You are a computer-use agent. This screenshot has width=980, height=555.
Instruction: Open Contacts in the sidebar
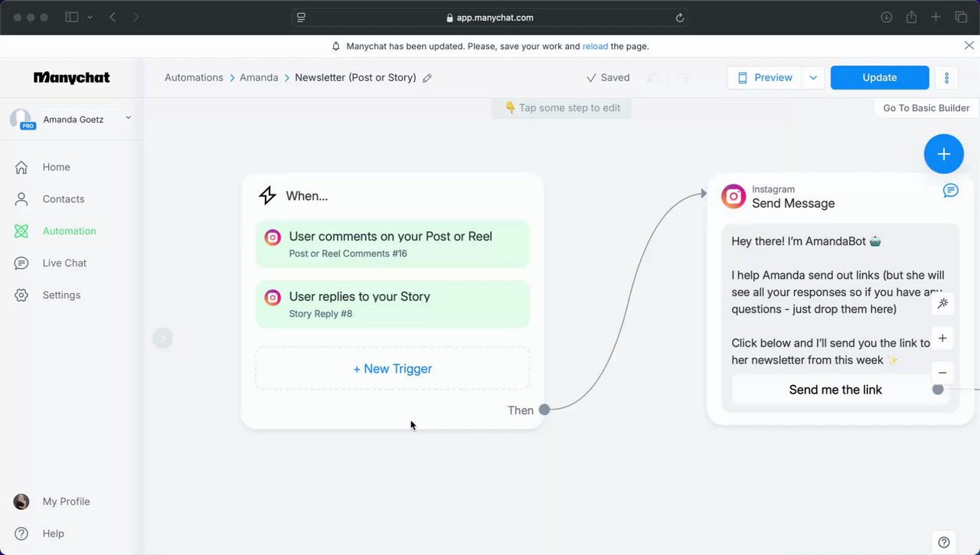coord(64,199)
